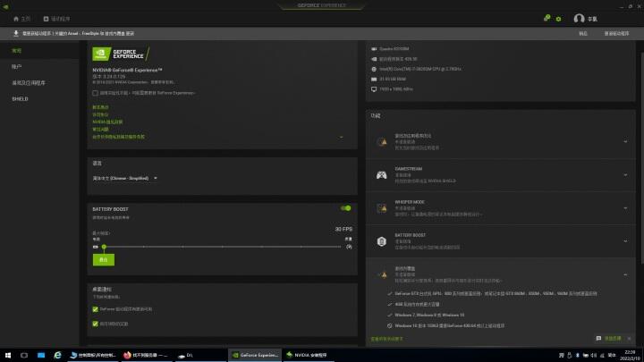Open the last green link in About panel

pos(118,137)
